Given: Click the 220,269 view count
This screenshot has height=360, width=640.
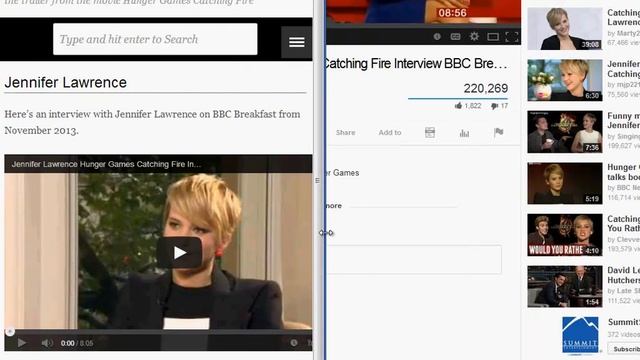Looking at the screenshot, I should [486, 88].
